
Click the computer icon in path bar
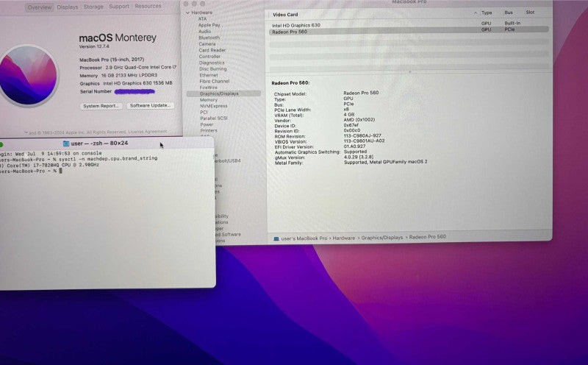click(276, 239)
